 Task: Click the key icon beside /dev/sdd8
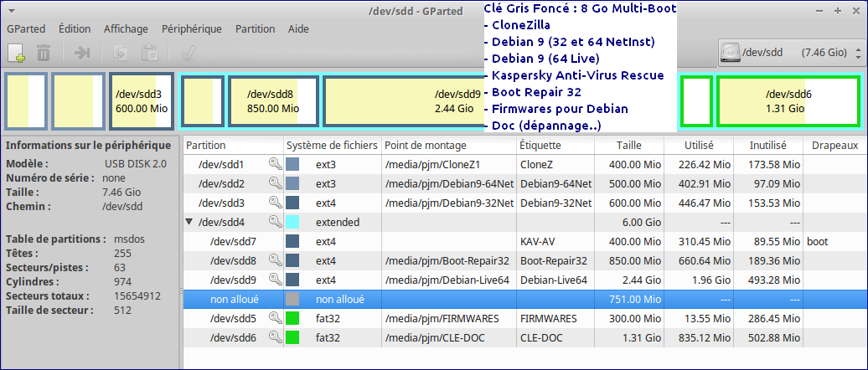coord(275,260)
